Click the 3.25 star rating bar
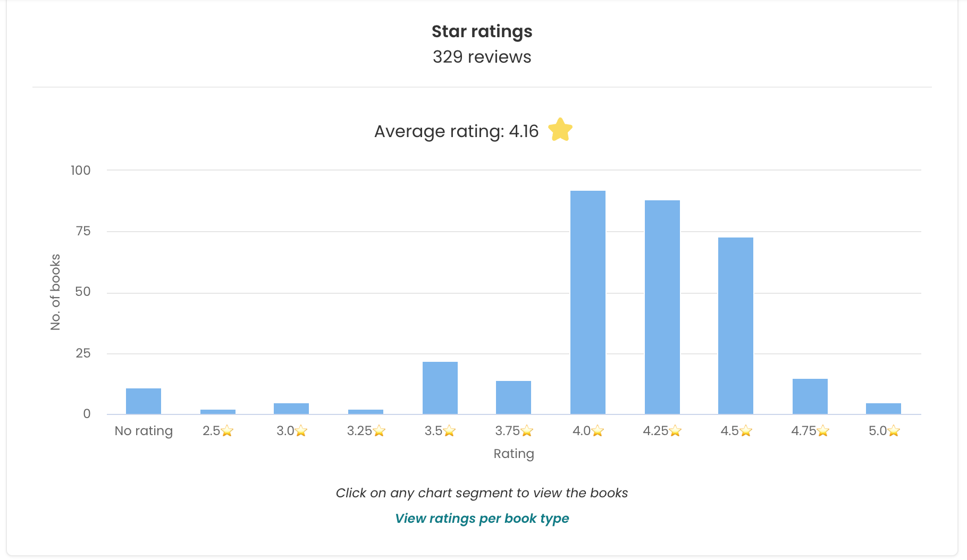Image resolution: width=967 pixels, height=560 pixels. pos(366,412)
